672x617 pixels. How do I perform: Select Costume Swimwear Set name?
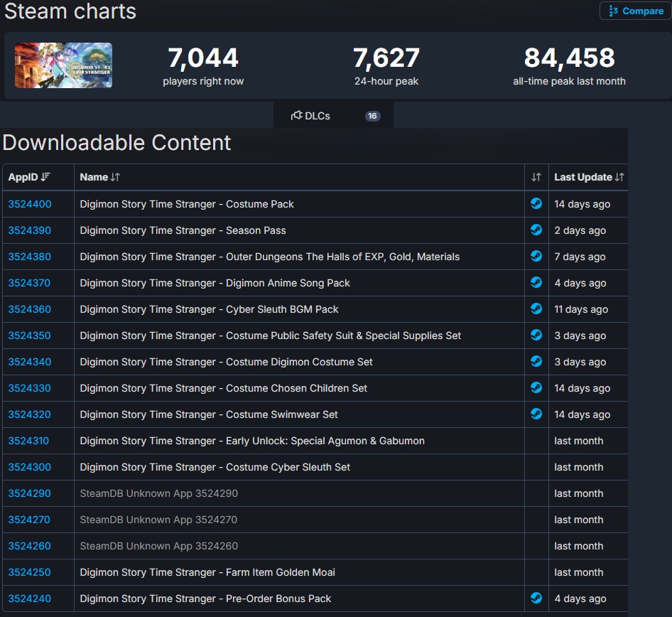pos(209,414)
